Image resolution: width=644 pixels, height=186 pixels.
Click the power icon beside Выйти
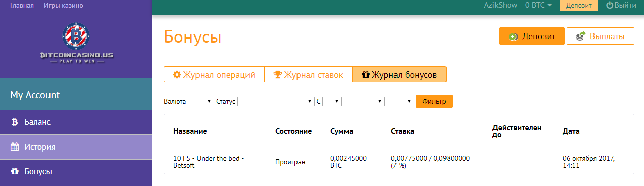tap(610, 6)
